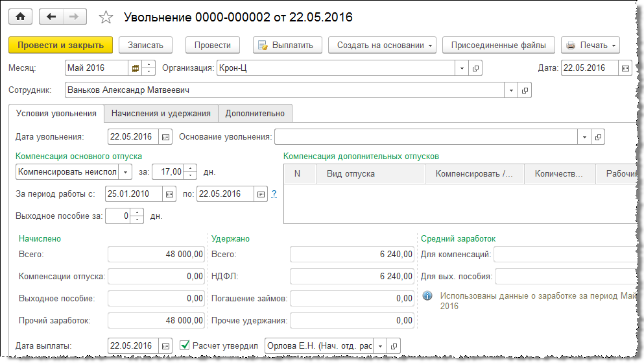Open the Дополнительно tab
644x363 pixels.
point(255,114)
